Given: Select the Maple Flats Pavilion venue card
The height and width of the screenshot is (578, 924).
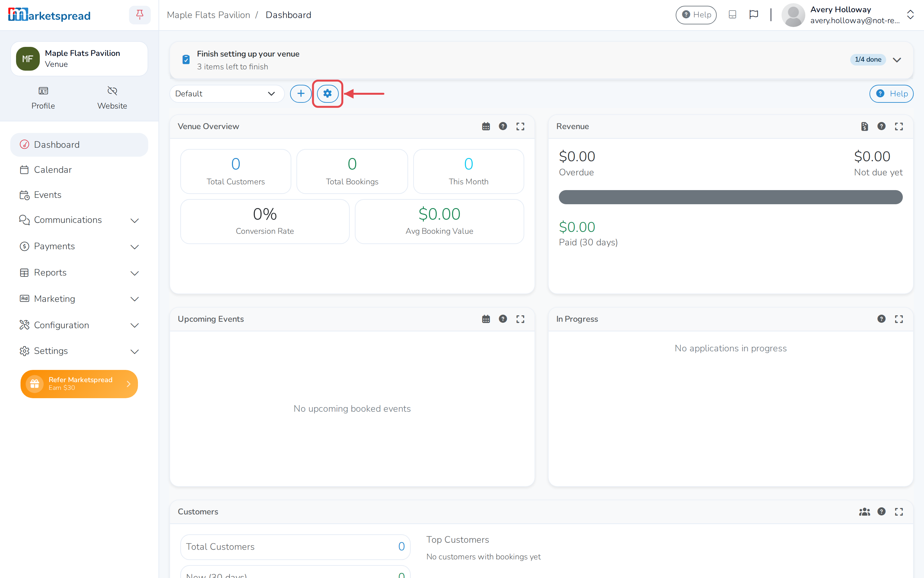Looking at the screenshot, I should 79,59.
